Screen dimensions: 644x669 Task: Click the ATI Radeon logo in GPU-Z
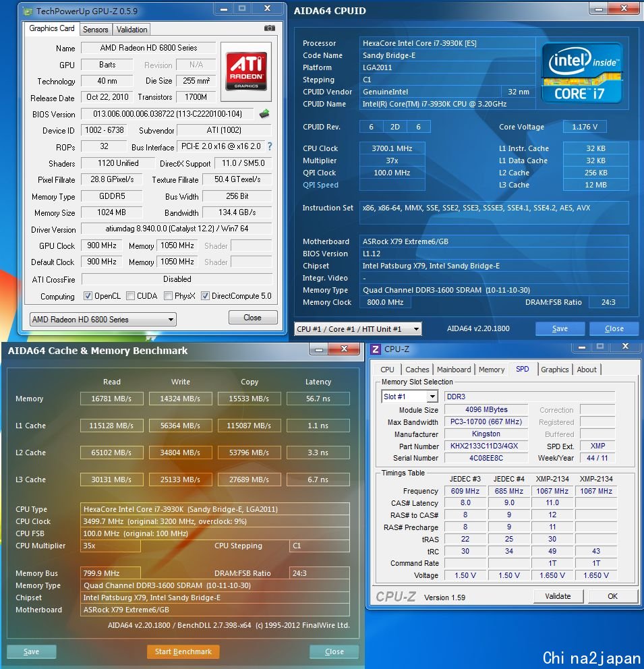click(246, 71)
